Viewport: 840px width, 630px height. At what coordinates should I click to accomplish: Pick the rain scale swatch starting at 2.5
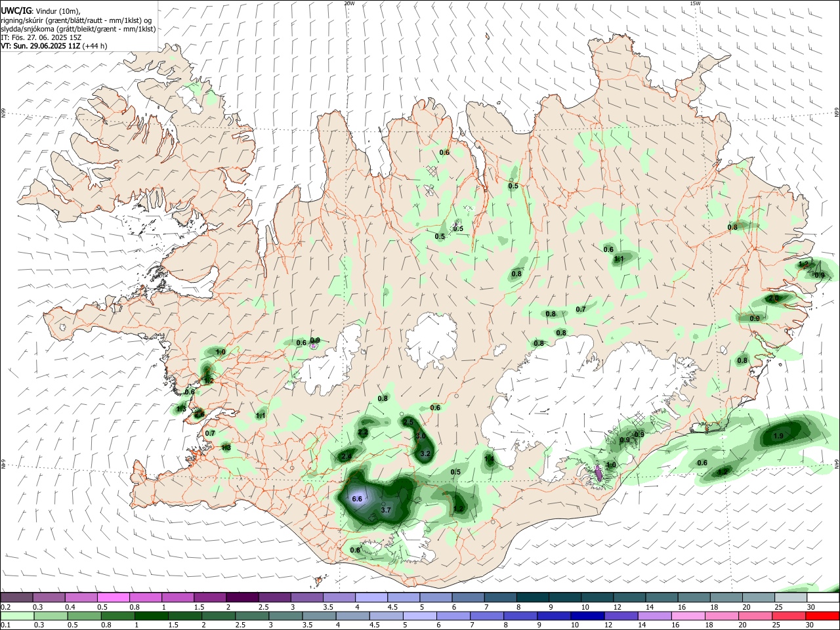point(252,616)
